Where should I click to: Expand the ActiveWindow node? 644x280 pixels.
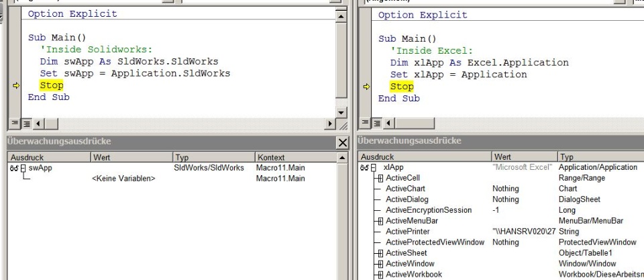[x=380, y=264]
